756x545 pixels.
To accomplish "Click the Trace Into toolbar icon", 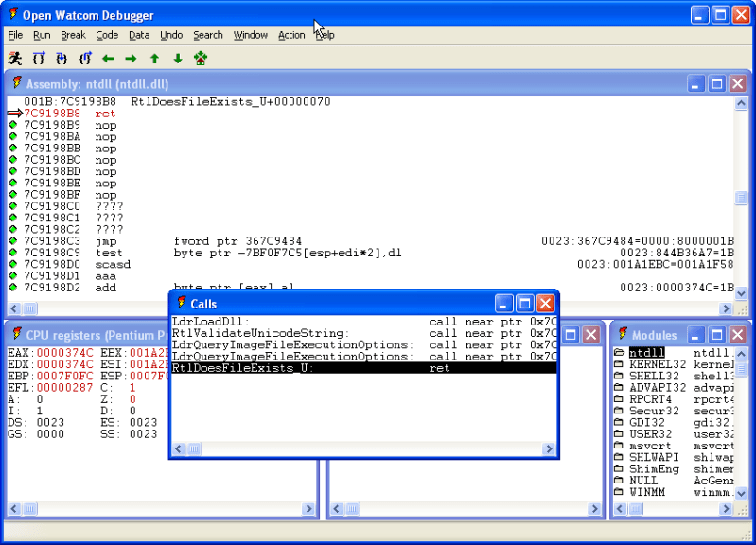I will coord(62,59).
